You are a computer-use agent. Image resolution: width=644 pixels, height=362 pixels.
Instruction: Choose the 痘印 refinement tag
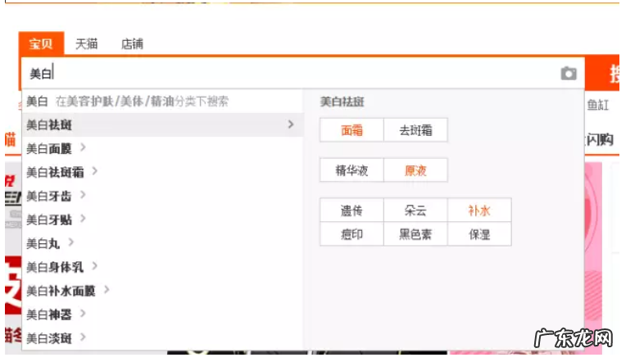tap(352, 234)
